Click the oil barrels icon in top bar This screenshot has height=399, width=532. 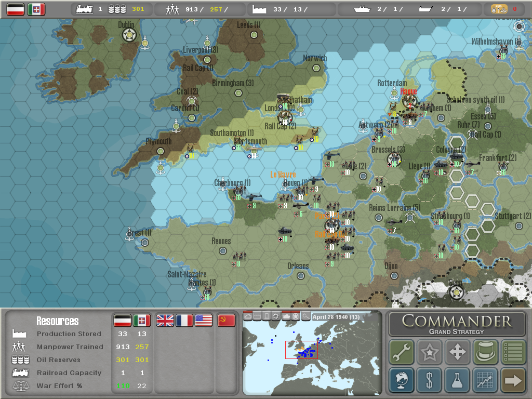[x=117, y=9]
